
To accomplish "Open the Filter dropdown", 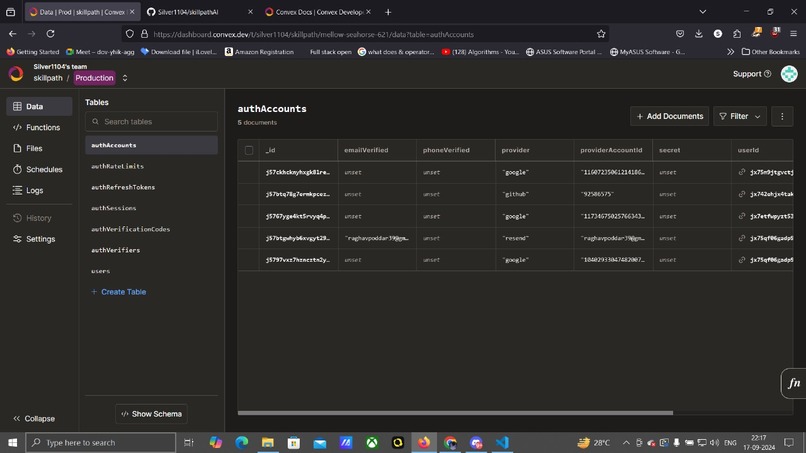I will [740, 116].
